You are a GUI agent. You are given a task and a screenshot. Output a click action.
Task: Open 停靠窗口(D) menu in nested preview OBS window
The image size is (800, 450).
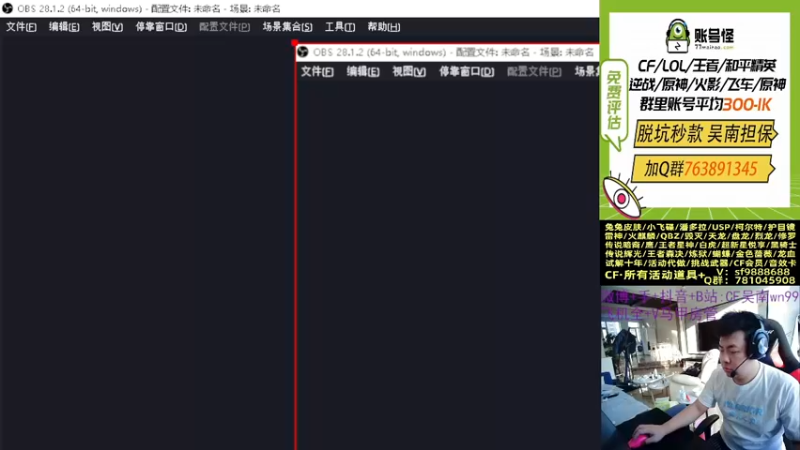pyautogui.click(x=466, y=71)
